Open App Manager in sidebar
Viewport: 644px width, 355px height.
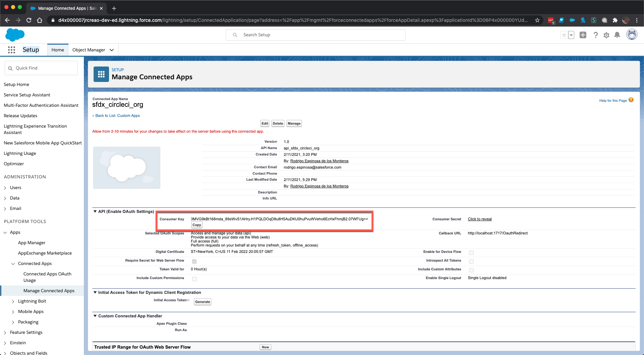(32, 242)
